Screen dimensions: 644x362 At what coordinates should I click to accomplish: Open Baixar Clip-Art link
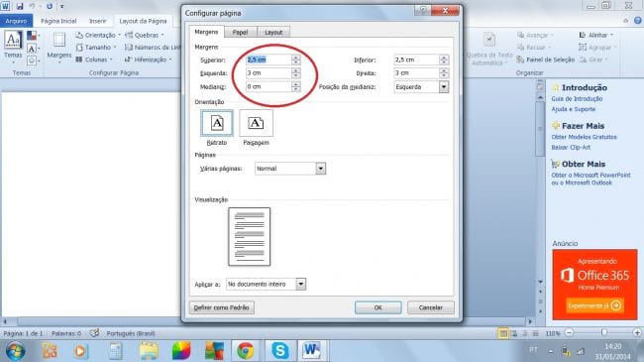[x=571, y=147]
